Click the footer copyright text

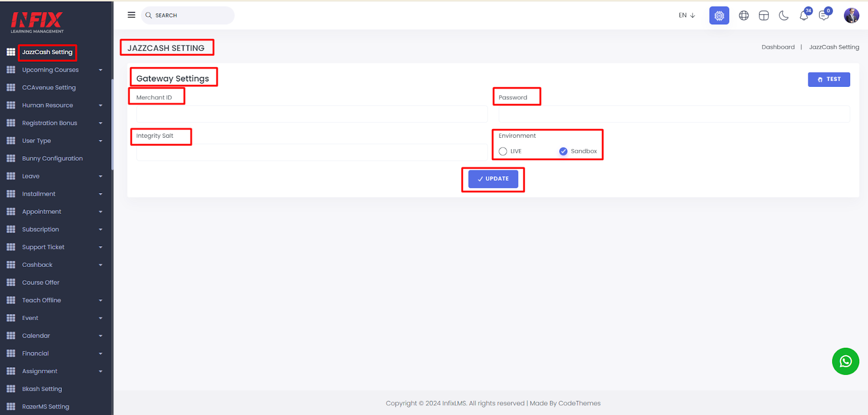pos(493,403)
